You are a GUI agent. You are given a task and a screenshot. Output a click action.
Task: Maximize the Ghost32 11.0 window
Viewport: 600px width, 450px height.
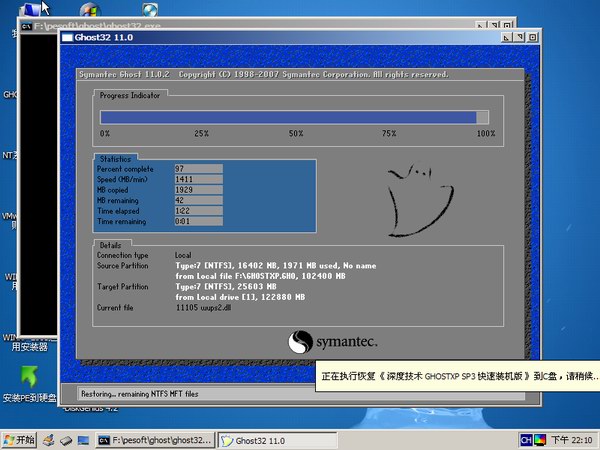click(x=519, y=38)
